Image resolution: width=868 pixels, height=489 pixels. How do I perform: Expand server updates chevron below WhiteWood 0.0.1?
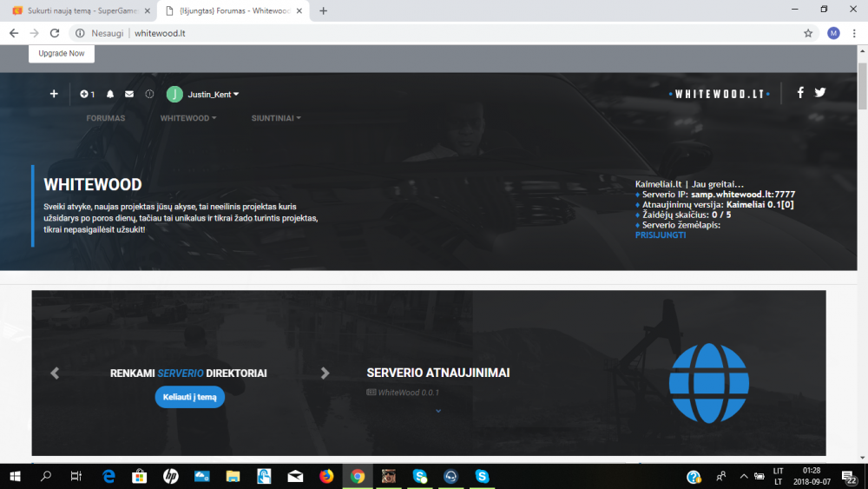click(x=437, y=411)
